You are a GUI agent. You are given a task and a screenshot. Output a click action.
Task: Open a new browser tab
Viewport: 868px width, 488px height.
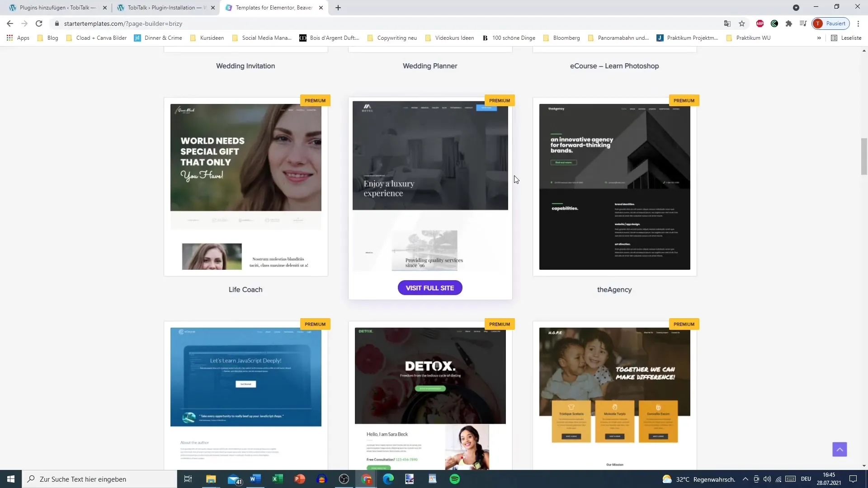point(338,8)
